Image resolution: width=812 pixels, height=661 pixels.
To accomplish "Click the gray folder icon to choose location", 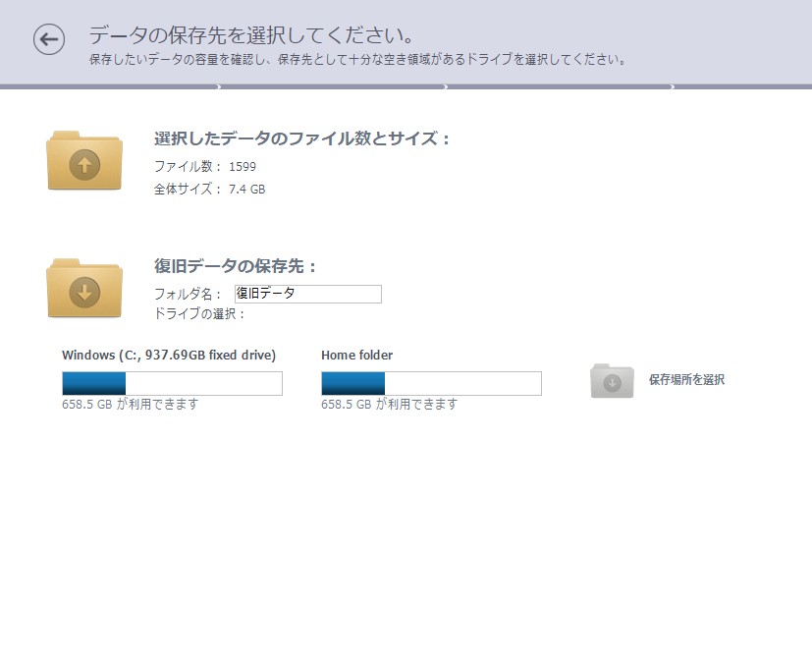I will (612, 381).
